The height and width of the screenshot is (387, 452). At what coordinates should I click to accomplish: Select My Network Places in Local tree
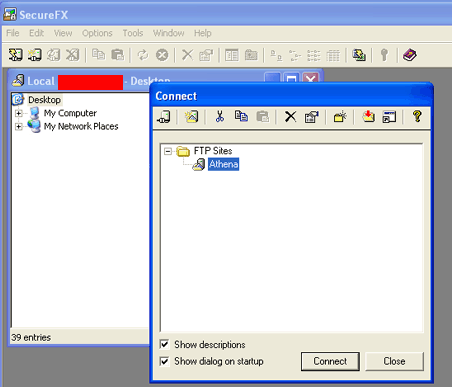pos(81,126)
